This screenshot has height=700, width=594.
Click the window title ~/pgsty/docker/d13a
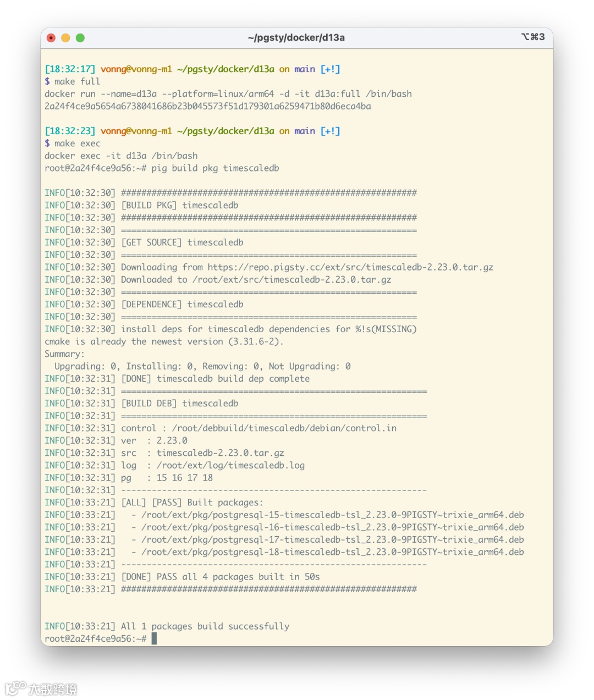296,38
